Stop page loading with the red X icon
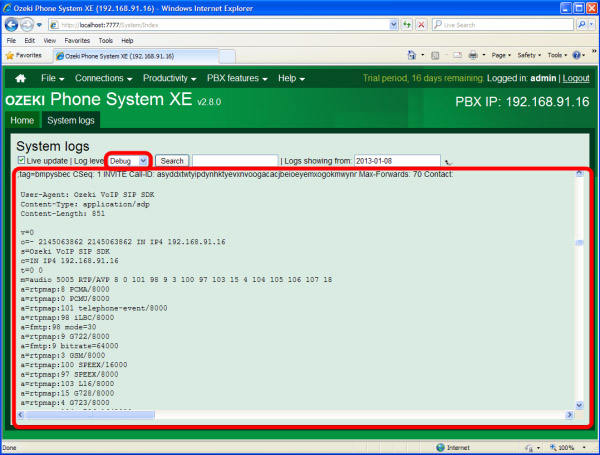The height and width of the screenshot is (455, 600). (x=421, y=25)
